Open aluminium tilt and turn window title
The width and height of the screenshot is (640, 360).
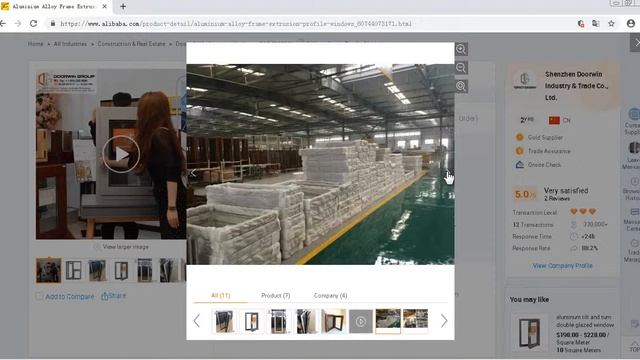tap(584, 321)
